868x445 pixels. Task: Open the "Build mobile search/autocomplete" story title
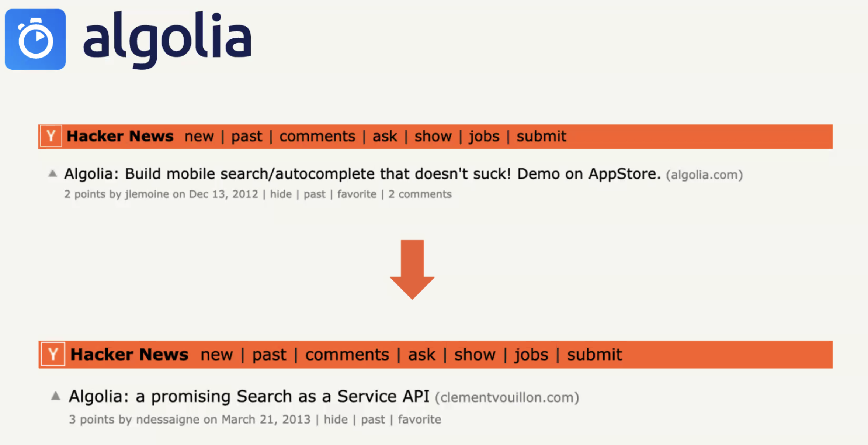[x=362, y=174]
